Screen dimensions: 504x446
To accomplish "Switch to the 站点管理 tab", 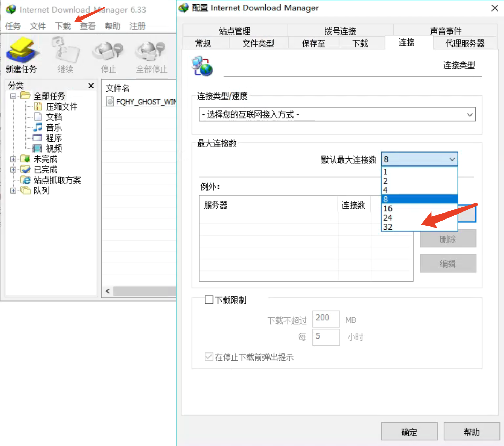I will (235, 31).
